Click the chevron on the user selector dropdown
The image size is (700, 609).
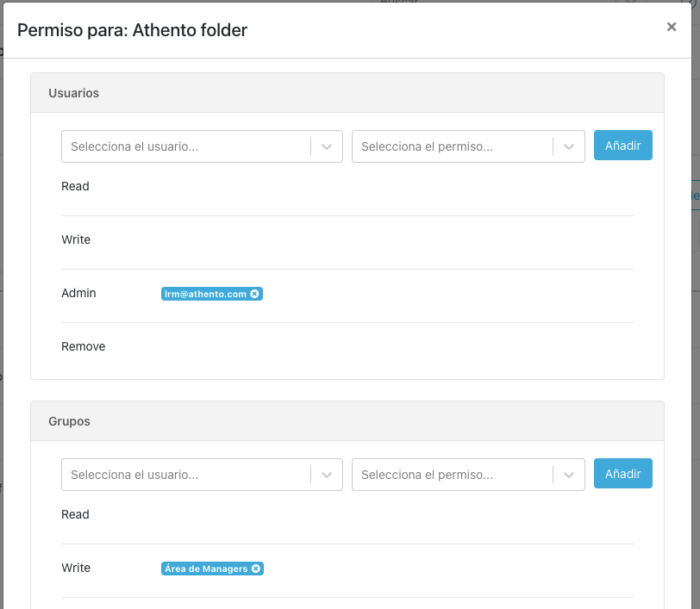[x=327, y=146]
